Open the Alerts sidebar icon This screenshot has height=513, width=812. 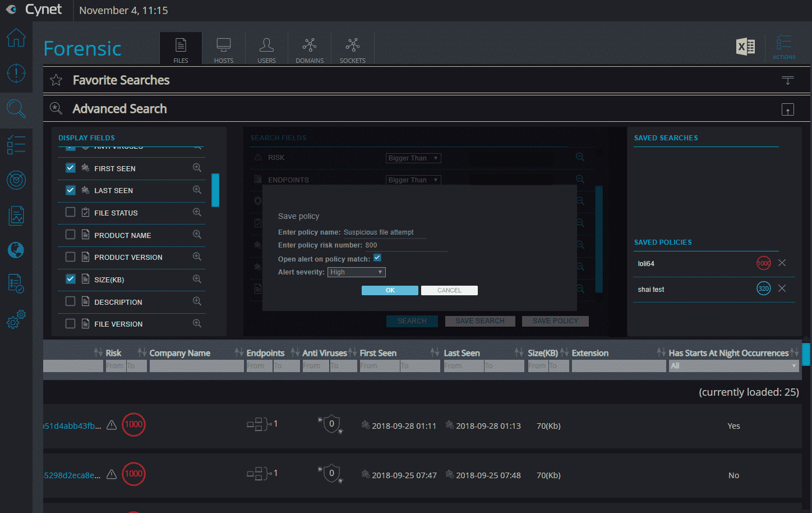[x=16, y=73]
